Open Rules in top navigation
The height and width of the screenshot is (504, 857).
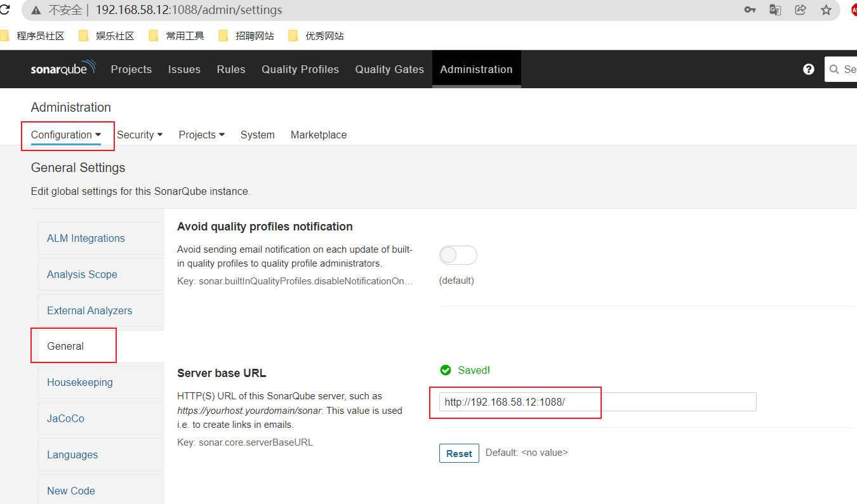231,69
